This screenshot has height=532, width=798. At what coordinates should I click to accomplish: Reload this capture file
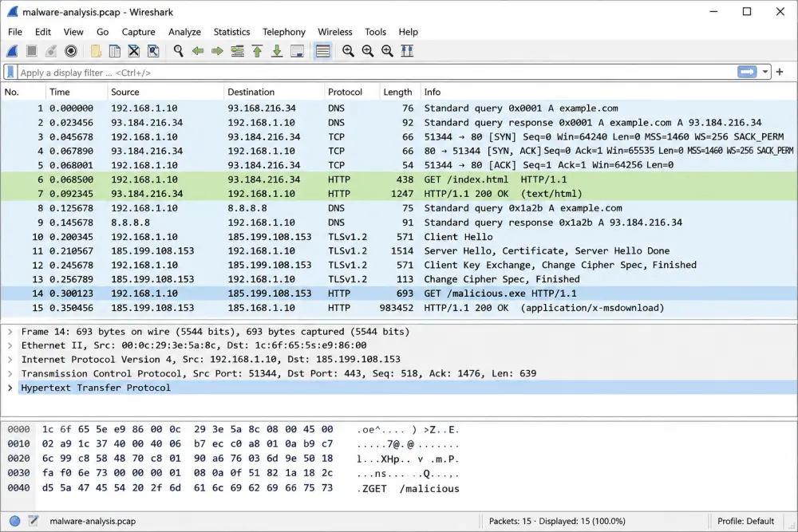(x=153, y=51)
